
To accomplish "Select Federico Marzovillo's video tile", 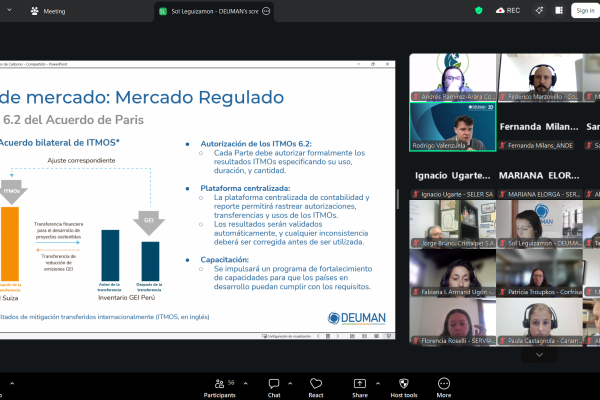I will point(540,77).
